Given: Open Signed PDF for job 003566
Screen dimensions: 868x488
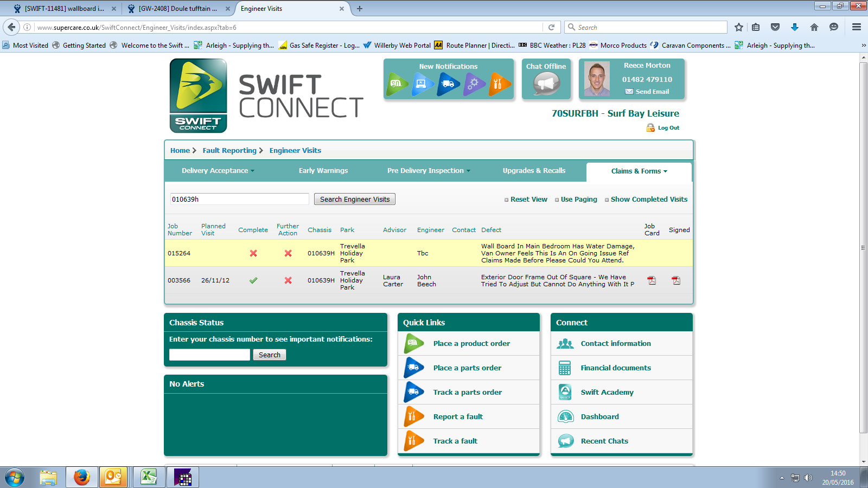Looking at the screenshot, I should pyautogui.click(x=676, y=280).
